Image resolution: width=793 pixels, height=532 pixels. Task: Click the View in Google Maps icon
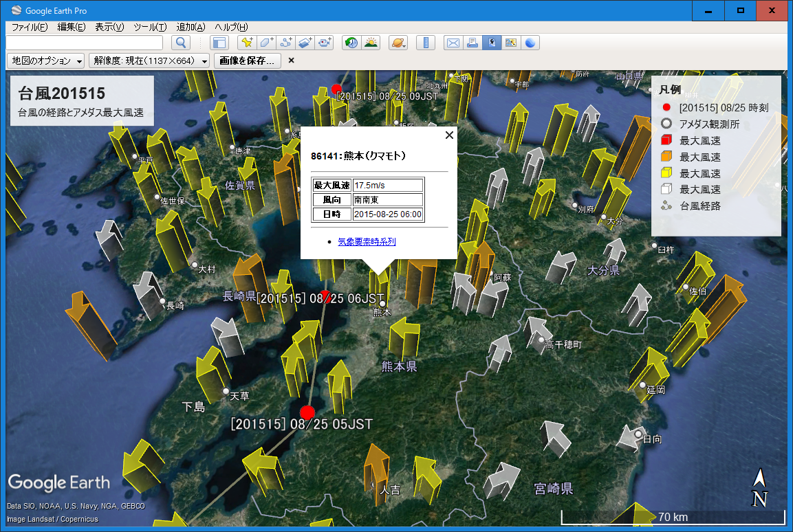[511, 43]
